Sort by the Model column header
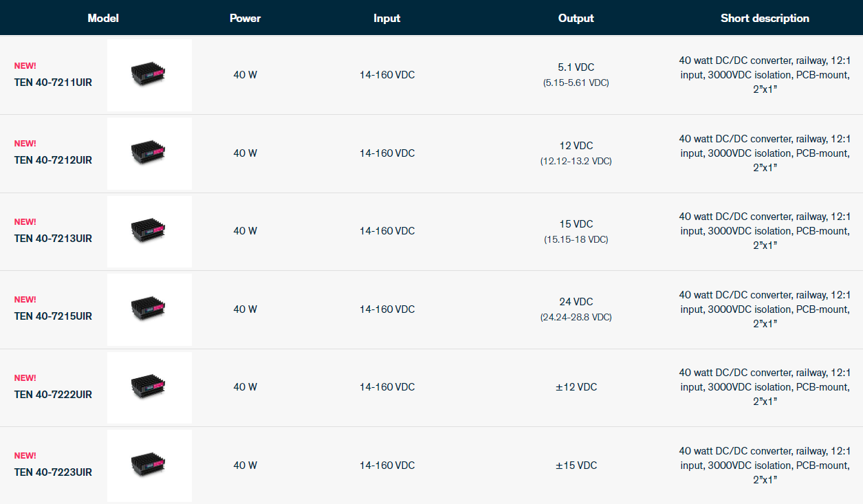Viewport: 863px width, 504px height. point(103,18)
